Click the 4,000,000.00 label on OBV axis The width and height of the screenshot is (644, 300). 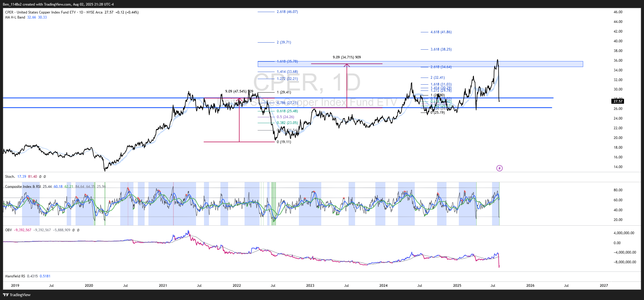coord(624,233)
